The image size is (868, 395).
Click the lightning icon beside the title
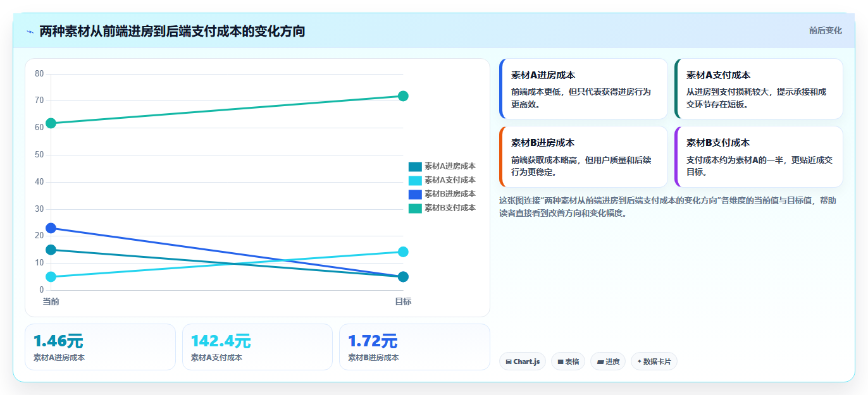tap(30, 32)
